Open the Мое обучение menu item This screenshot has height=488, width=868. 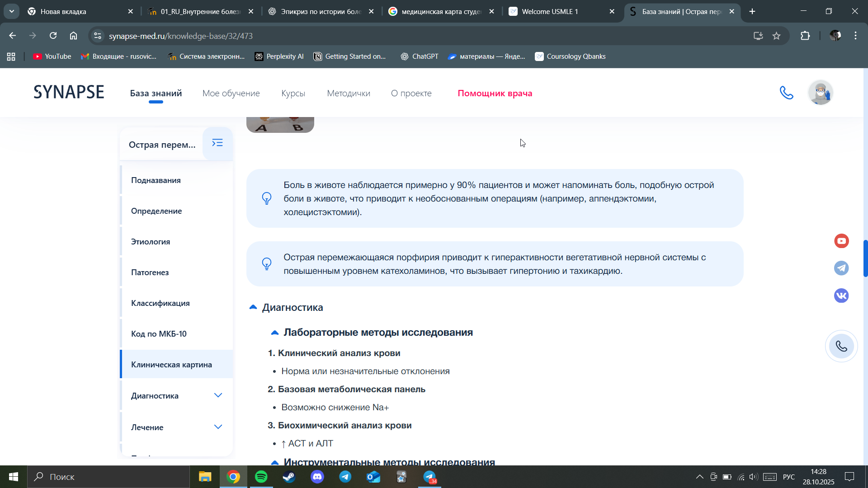231,94
